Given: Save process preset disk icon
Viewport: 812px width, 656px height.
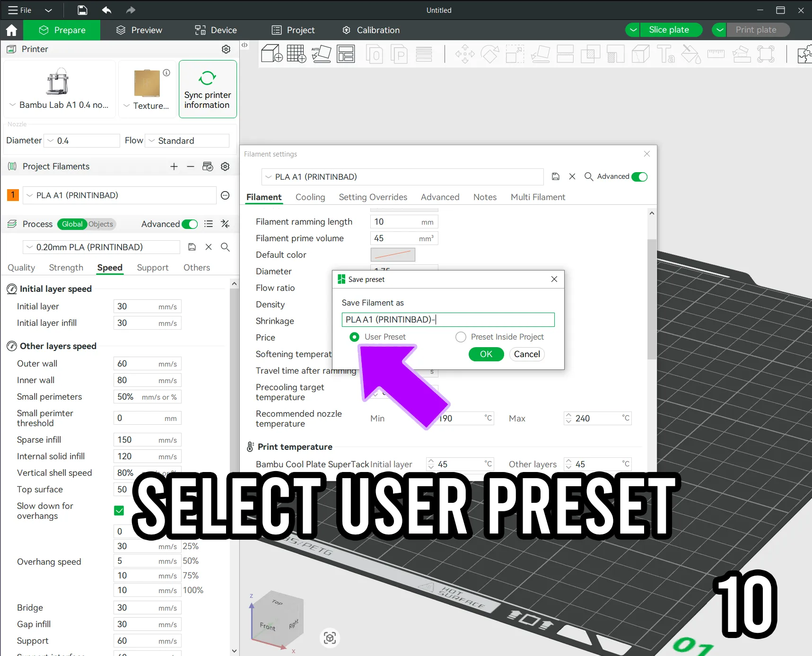Looking at the screenshot, I should tap(192, 247).
